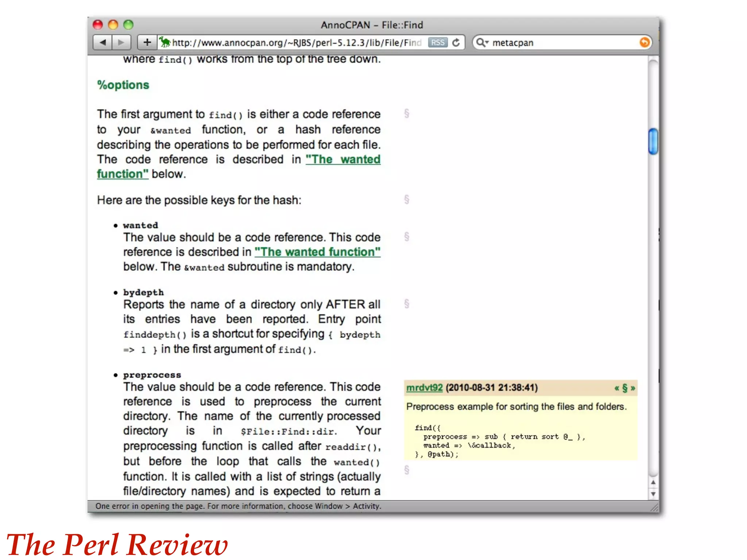Click section mark beside wanted description
The width and height of the screenshot is (747, 560).
click(x=407, y=237)
